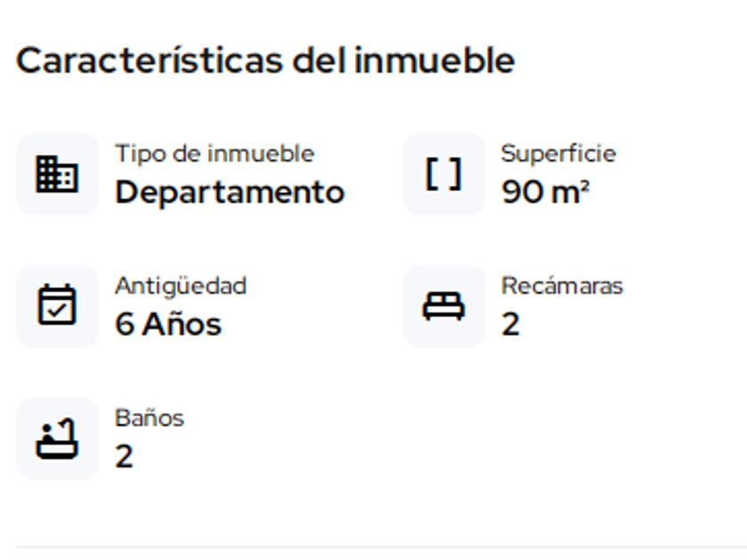Select the Departamento value text
This screenshot has width=747, height=560.
[x=229, y=192]
